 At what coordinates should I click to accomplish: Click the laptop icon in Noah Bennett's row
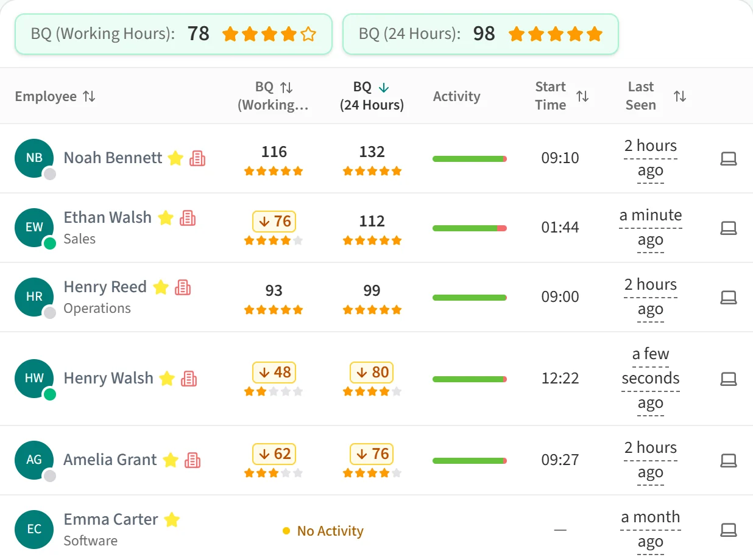tap(729, 159)
